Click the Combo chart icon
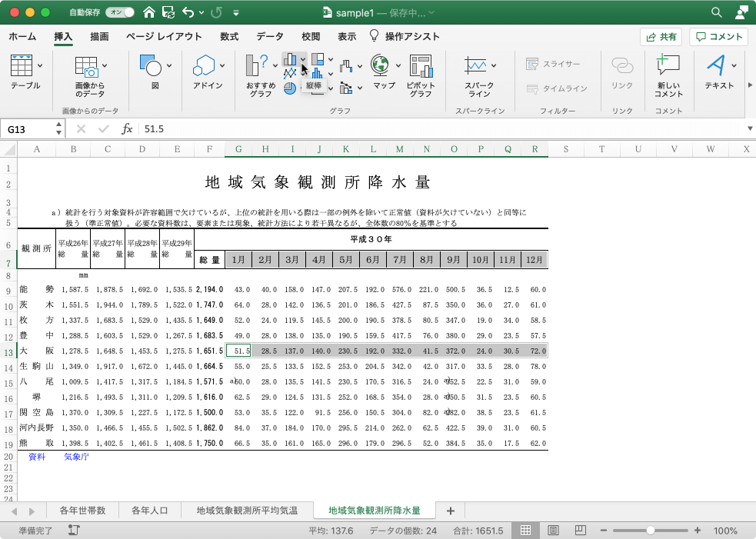The width and height of the screenshot is (756, 539). (346, 88)
